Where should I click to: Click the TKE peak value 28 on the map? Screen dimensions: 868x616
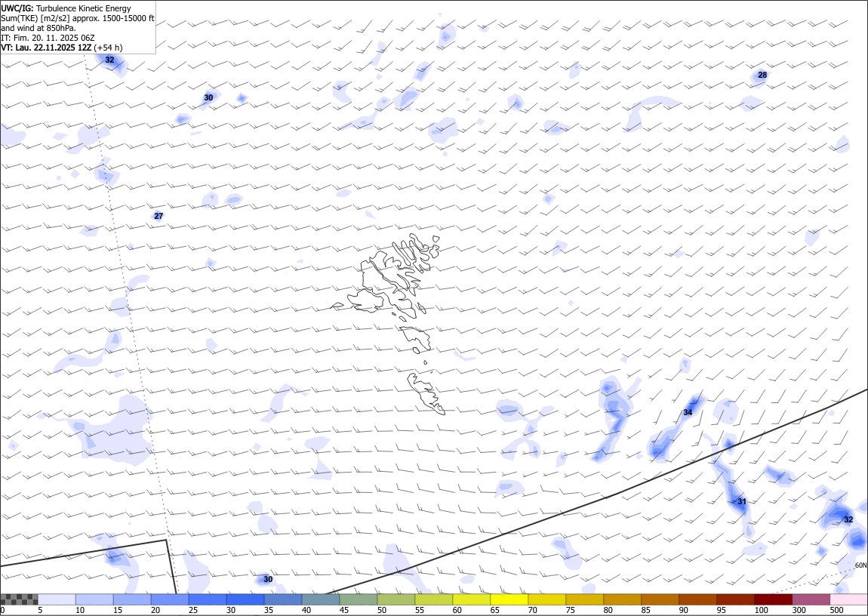762,75
